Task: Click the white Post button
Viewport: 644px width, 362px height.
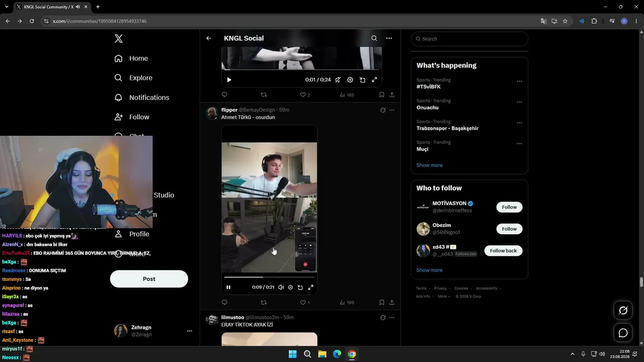Action: click(149, 279)
